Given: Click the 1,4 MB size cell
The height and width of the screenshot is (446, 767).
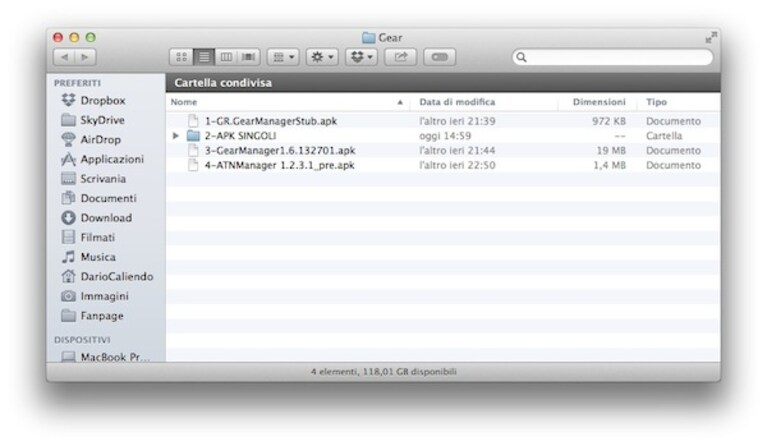Looking at the screenshot, I should [x=609, y=165].
